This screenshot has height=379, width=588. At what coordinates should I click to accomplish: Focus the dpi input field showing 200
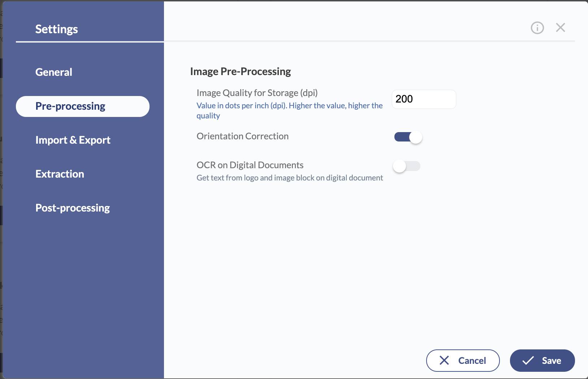coord(424,99)
